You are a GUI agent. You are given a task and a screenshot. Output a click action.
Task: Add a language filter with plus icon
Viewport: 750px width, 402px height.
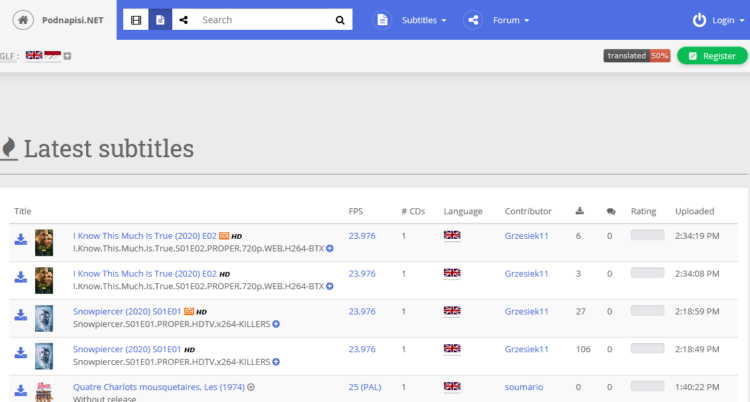coord(67,56)
